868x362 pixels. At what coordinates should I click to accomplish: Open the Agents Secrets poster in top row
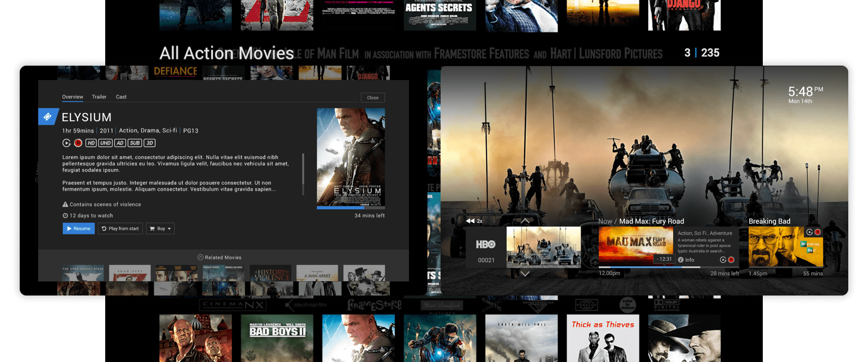click(x=440, y=15)
